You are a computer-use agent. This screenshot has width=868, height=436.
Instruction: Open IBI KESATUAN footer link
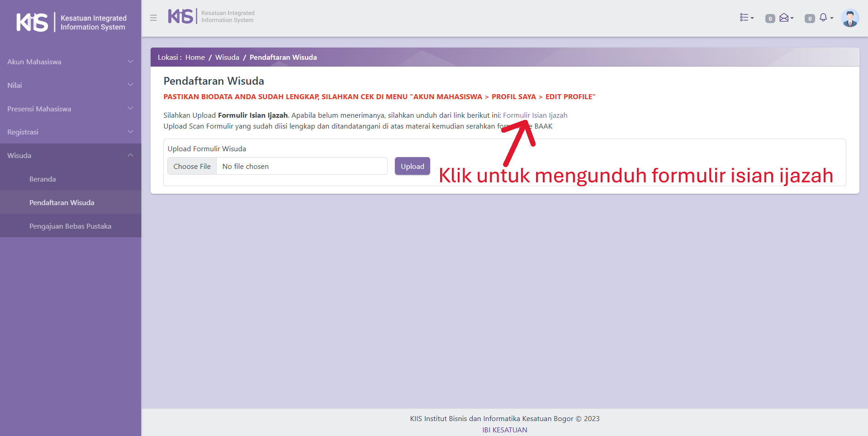click(x=504, y=430)
